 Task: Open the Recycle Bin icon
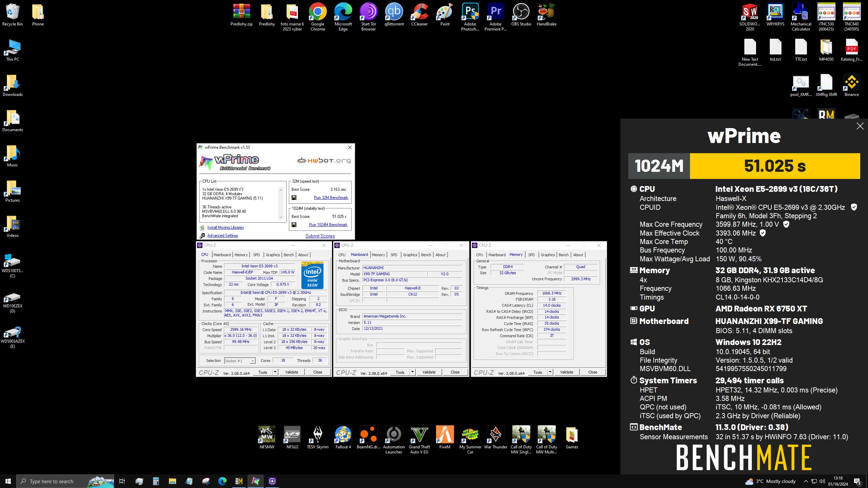click(x=13, y=15)
